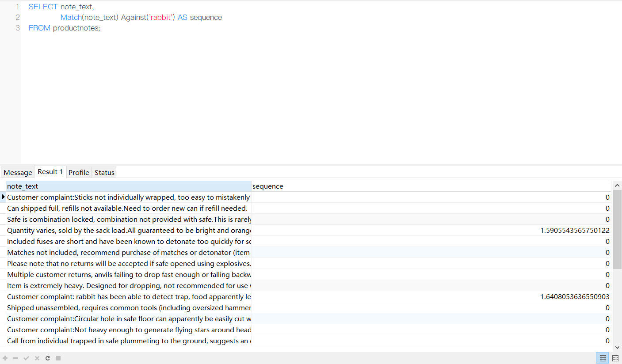Image resolution: width=622 pixels, height=364 pixels.
Task: Click the note_text column header
Action: [x=128, y=186]
